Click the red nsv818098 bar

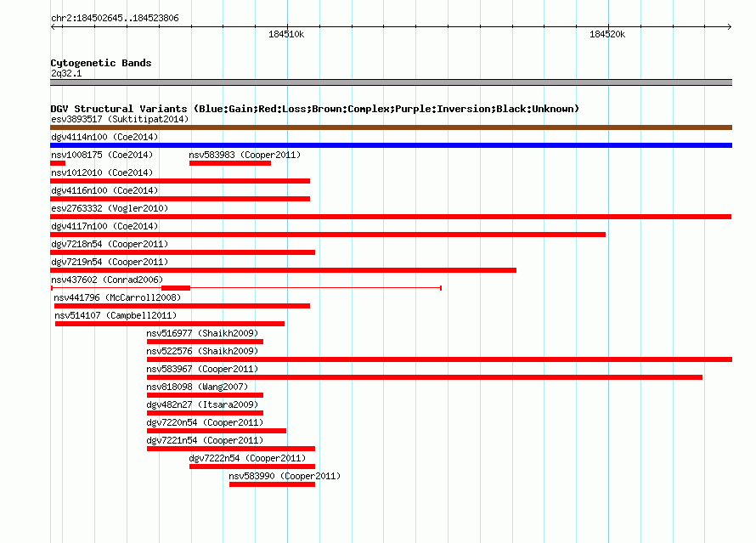pyautogui.click(x=206, y=395)
